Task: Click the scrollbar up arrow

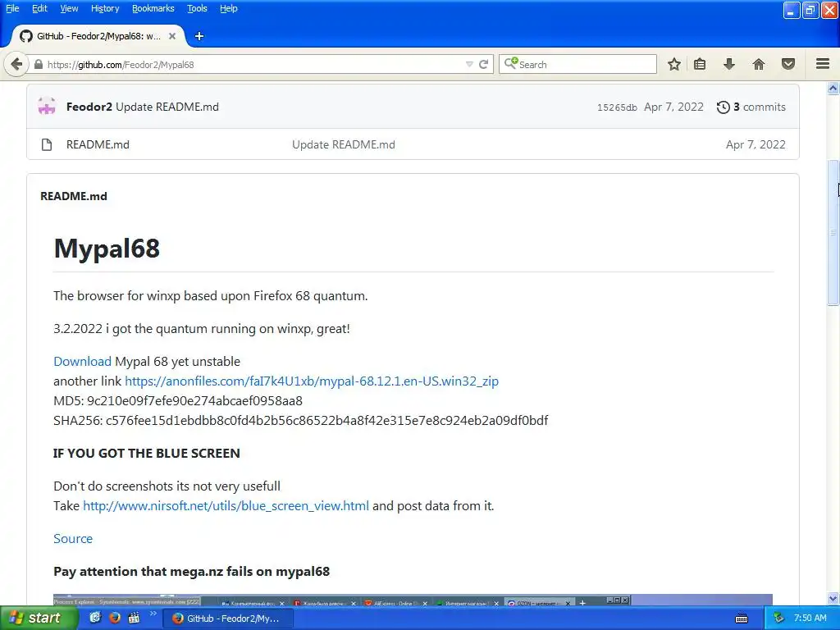Action: coord(833,88)
